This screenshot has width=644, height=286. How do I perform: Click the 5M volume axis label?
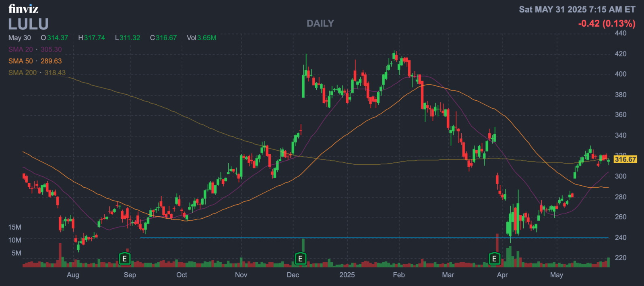(17, 253)
